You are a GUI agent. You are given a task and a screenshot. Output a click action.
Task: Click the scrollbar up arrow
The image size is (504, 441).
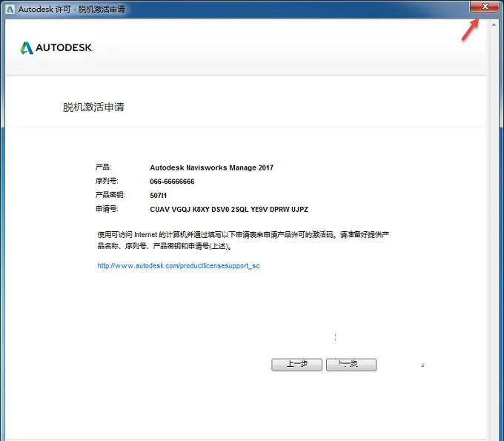tap(494, 24)
